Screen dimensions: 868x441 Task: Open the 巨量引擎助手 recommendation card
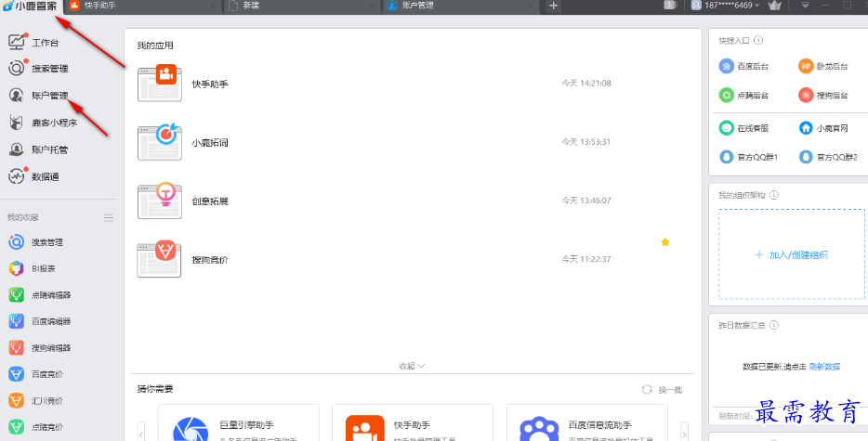tap(239, 422)
